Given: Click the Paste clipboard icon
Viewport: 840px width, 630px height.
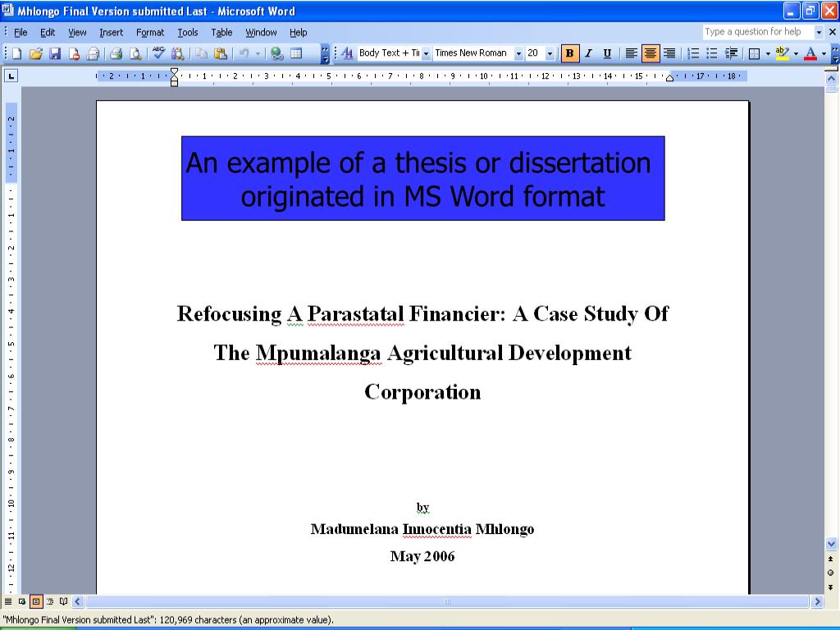Looking at the screenshot, I should [220, 53].
